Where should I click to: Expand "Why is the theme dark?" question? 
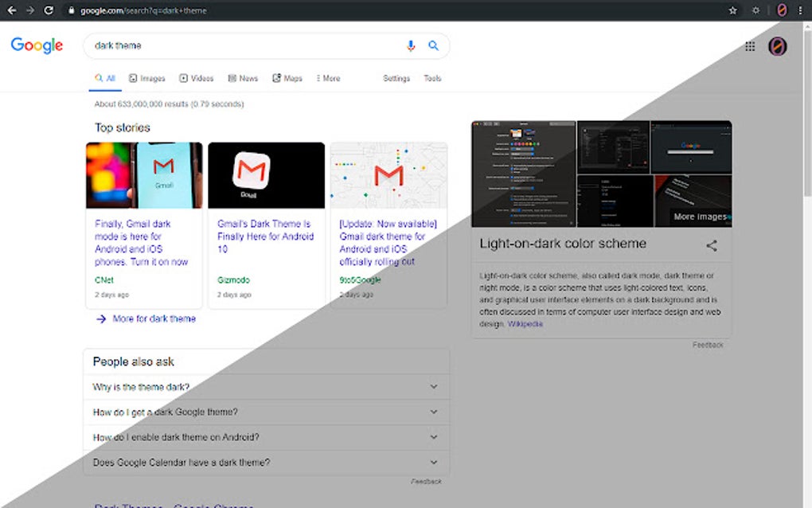pos(434,386)
